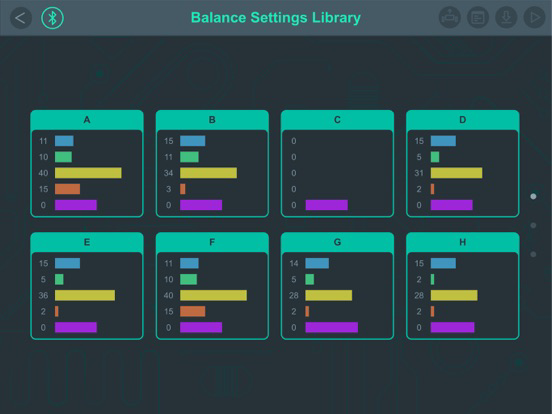This screenshot has width=552, height=414.
Task: Click the download arrow icon
Action: pos(506,18)
